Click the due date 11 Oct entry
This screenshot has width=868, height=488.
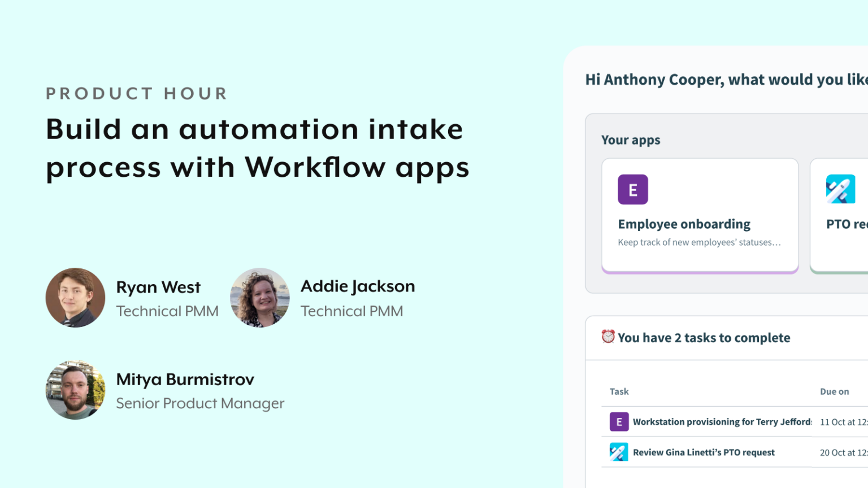click(844, 421)
